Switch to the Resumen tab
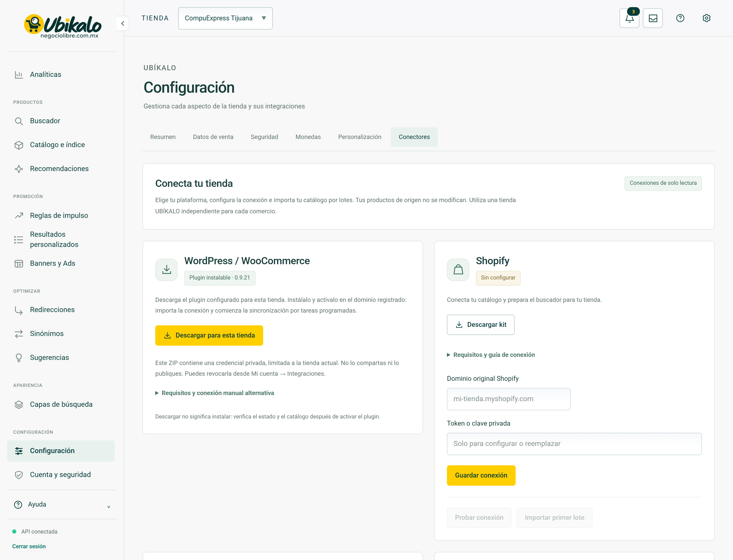Viewport: 733px width, 560px height. 163,137
